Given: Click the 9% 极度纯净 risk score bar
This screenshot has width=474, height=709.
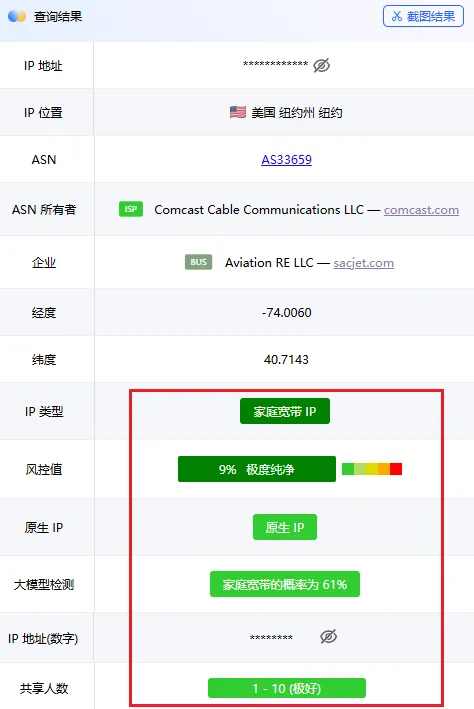Looking at the screenshot, I should 256,469.
